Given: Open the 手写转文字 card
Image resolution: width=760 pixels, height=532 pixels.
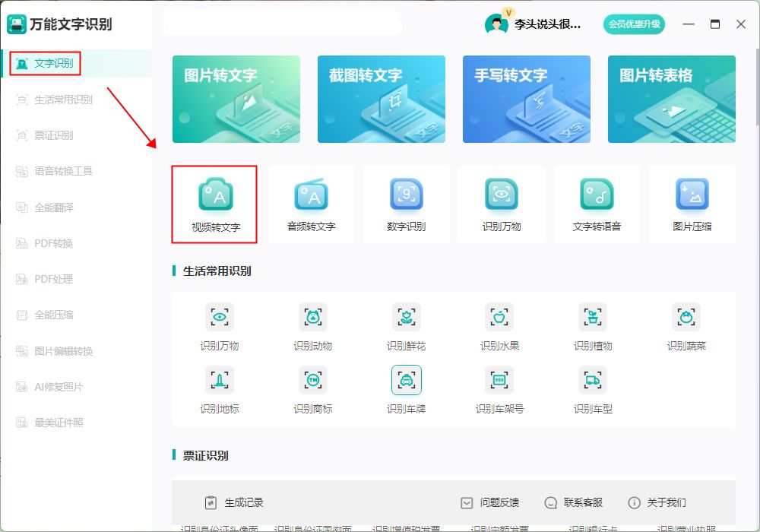Looking at the screenshot, I should pyautogui.click(x=527, y=99).
